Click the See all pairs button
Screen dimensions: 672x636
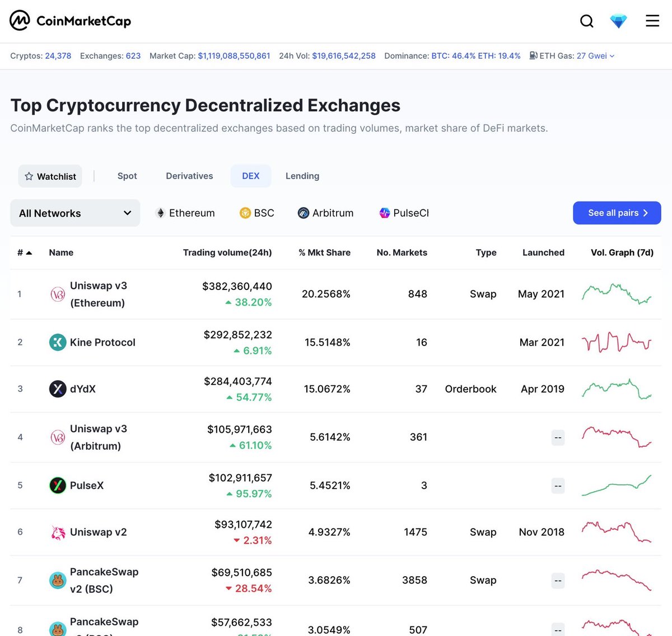pyautogui.click(x=617, y=213)
